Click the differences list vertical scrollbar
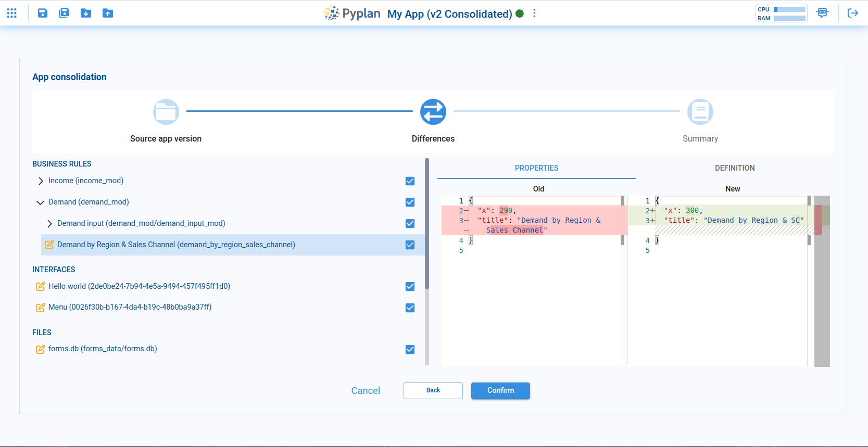 click(427, 224)
